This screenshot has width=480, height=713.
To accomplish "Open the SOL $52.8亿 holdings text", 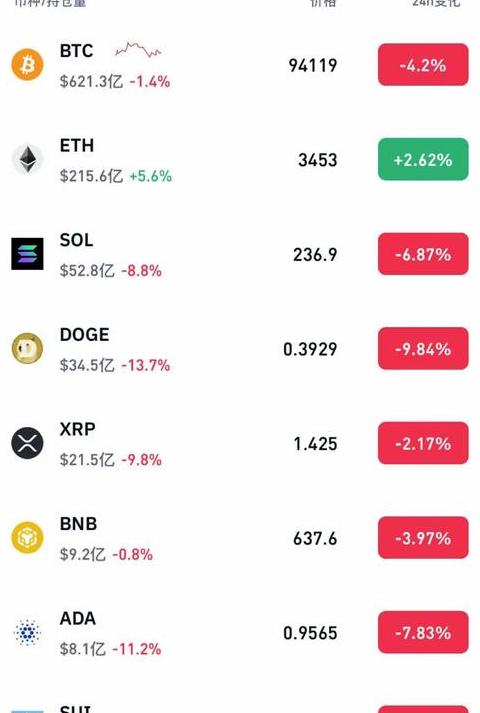I will [x=87, y=271].
